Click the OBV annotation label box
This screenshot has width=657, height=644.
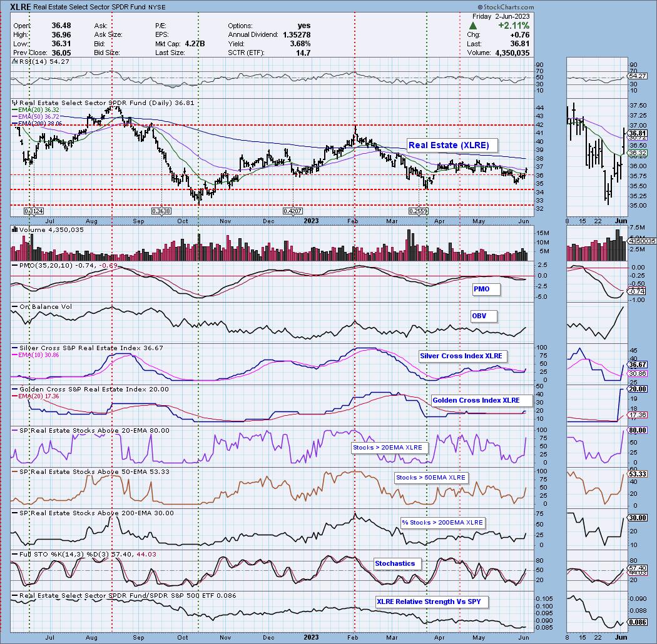(484, 316)
